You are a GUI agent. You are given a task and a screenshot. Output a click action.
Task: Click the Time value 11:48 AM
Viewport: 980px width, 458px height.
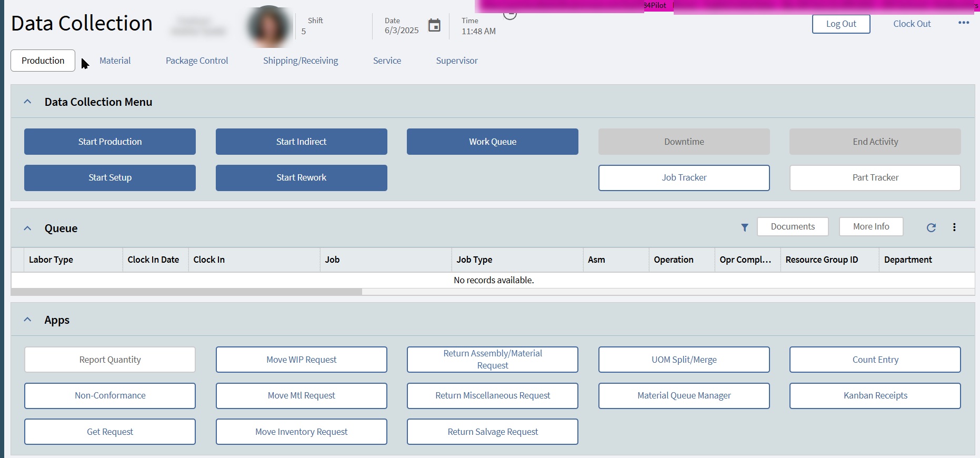pos(478,31)
